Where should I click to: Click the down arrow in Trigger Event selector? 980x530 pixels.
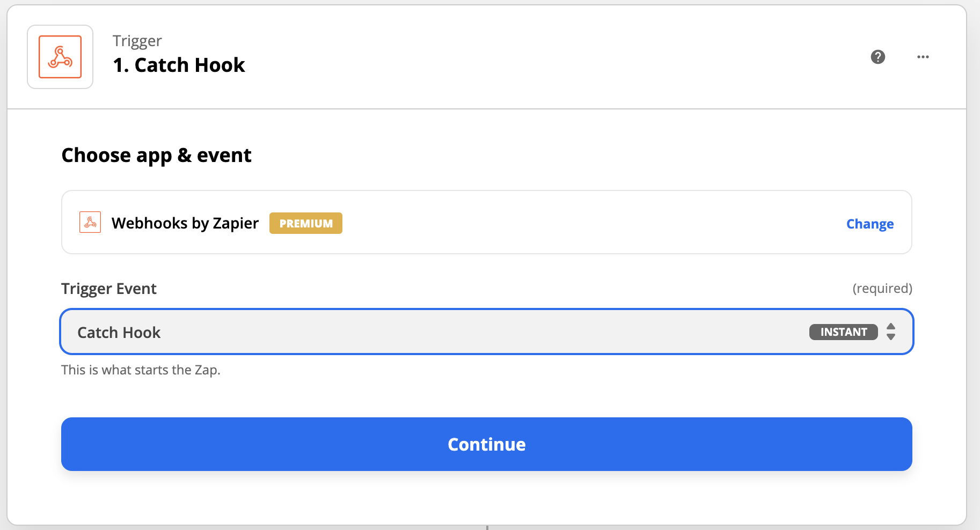coord(891,337)
